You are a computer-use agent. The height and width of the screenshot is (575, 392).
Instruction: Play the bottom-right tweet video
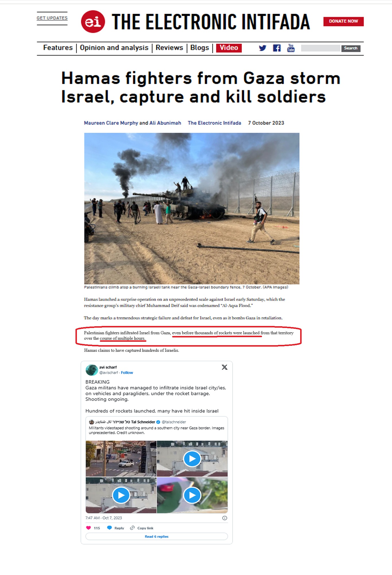tap(192, 495)
